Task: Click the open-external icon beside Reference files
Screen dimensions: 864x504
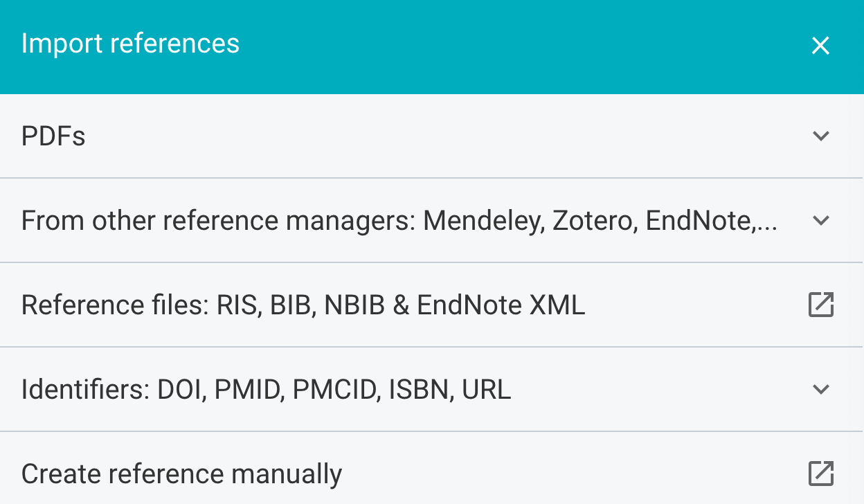Action: point(820,305)
